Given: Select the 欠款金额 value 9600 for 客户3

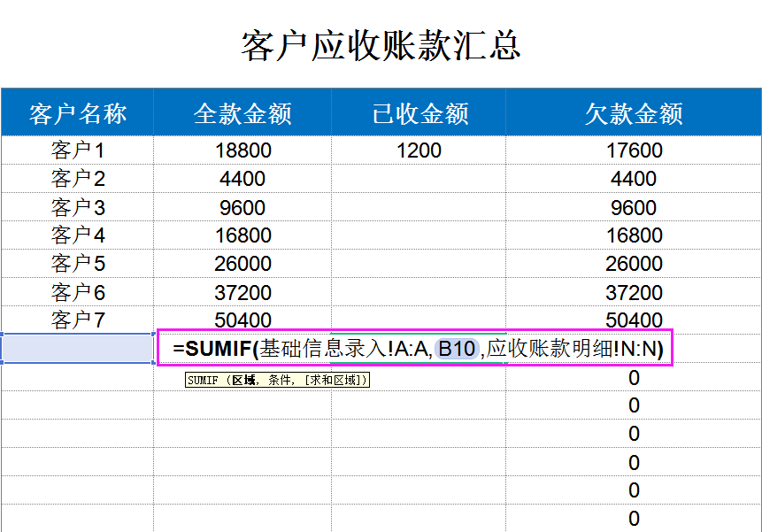Looking at the screenshot, I should 634,207.
